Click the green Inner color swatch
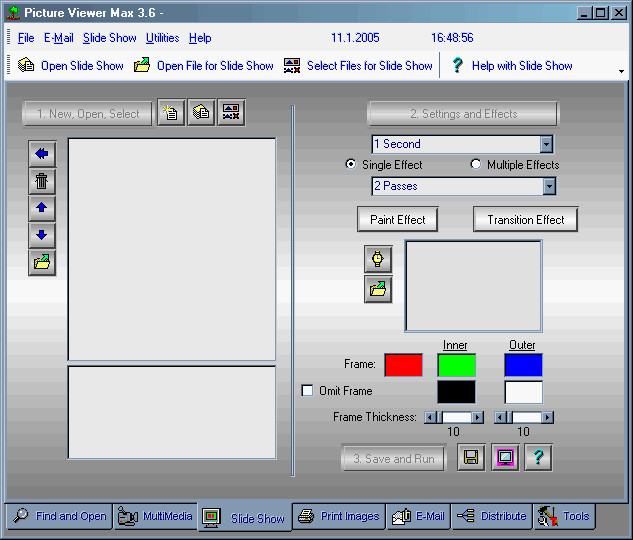Image resolution: width=633 pixels, height=540 pixels. click(x=457, y=365)
